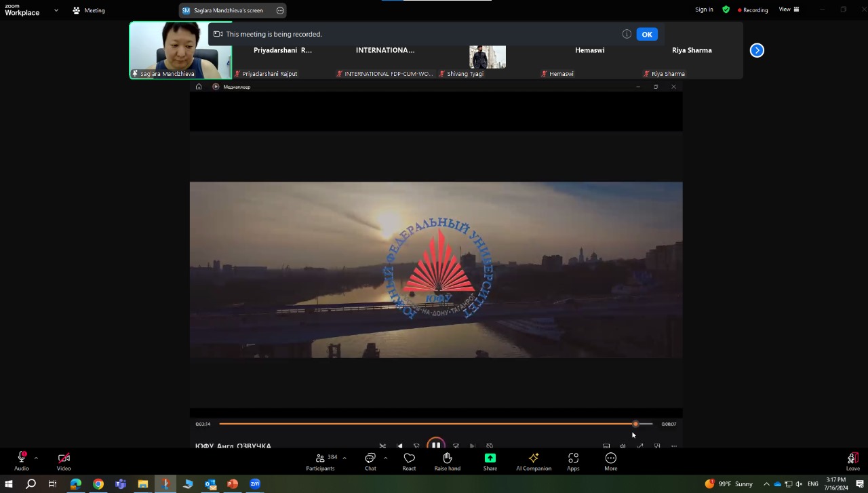The width and height of the screenshot is (868, 493).
Task: Click the Meeting tab at top
Action: point(89,10)
